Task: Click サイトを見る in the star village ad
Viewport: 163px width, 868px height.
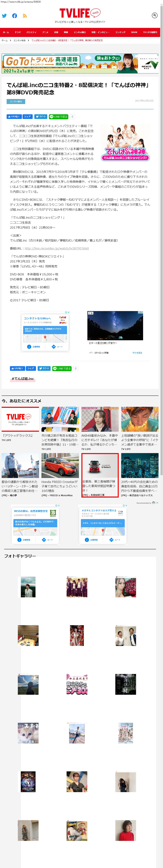Action: (137, 353)
